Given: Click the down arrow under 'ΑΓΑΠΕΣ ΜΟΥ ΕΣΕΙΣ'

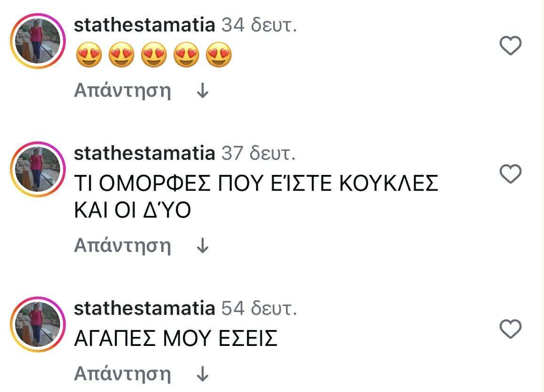Looking at the screenshot, I should click(x=202, y=374).
